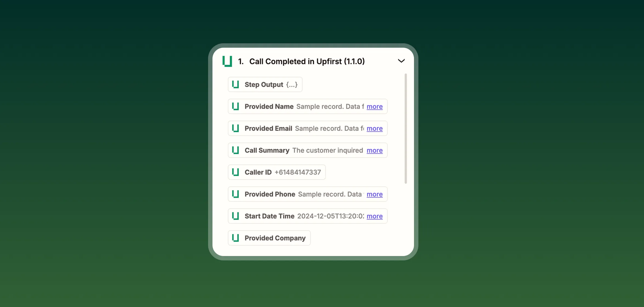The width and height of the screenshot is (644, 307).
Task: Select the Provided Company field
Action: pyautogui.click(x=269, y=238)
